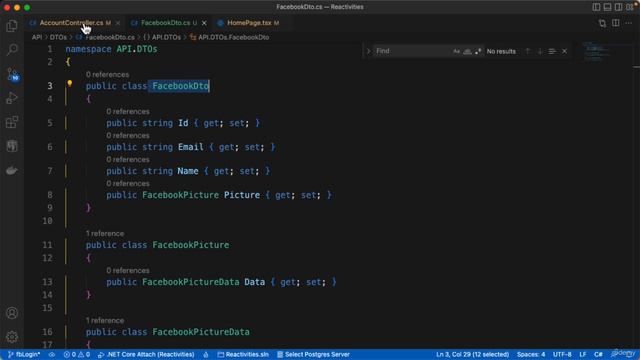Open the Manage gear icon
Image resolution: width=640 pixels, height=360 pixels.
12,337
